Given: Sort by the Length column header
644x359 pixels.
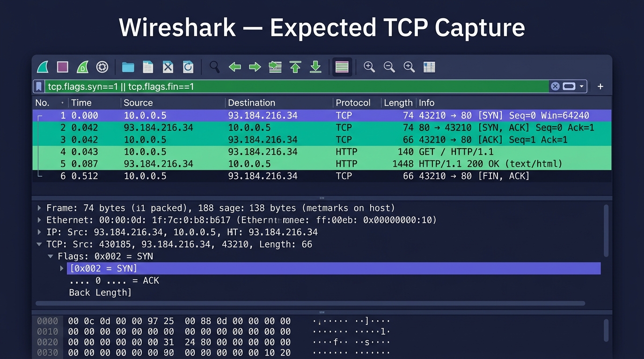Looking at the screenshot, I should [398, 103].
